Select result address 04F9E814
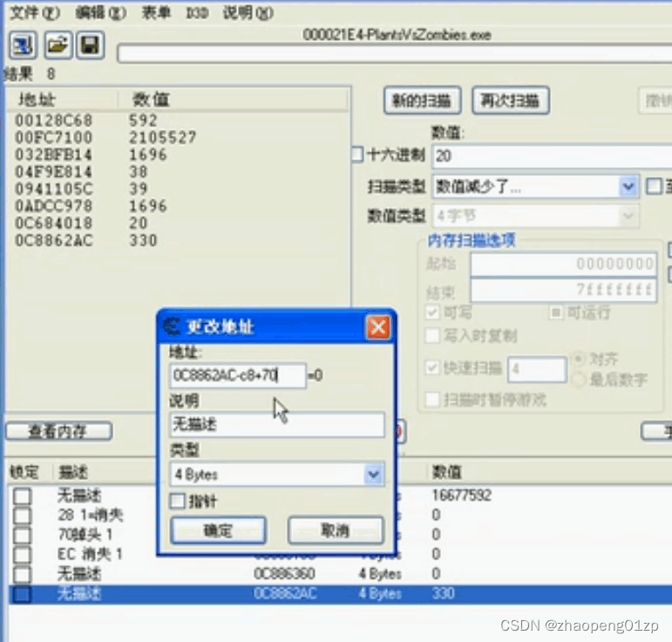The width and height of the screenshot is (672, 642). point(53,172)
